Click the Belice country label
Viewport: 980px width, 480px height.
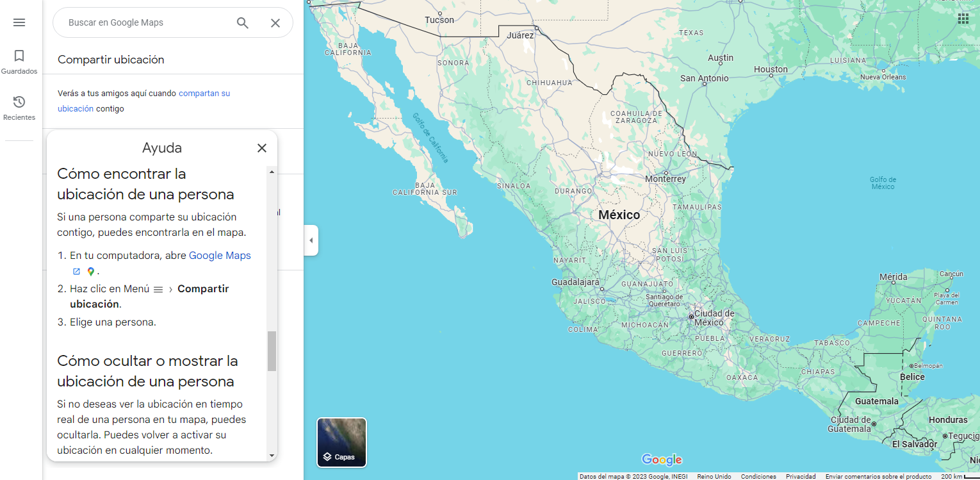[912, 377]
